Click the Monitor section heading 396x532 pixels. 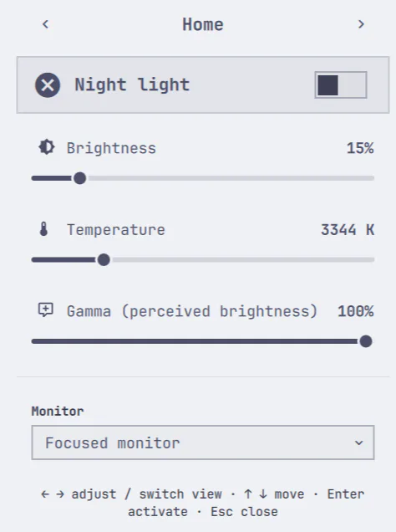[58, 412]
